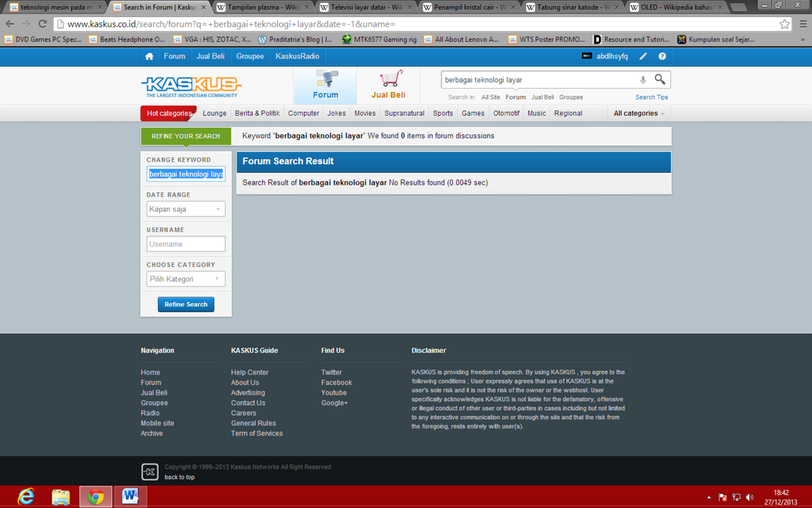The image size is (812, 508).
Task: Search in All Site option
Action: pyautogui.click(x=490, y=97)
